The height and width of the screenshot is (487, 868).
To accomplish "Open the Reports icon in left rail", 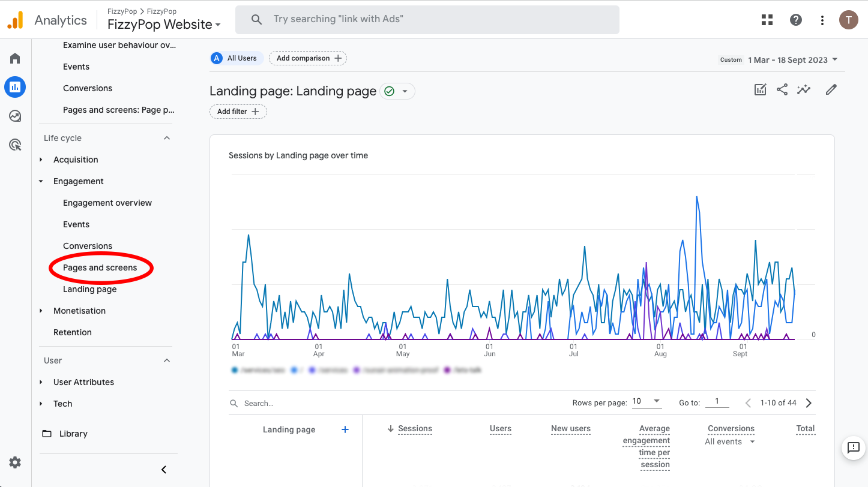I will [15, 87].
